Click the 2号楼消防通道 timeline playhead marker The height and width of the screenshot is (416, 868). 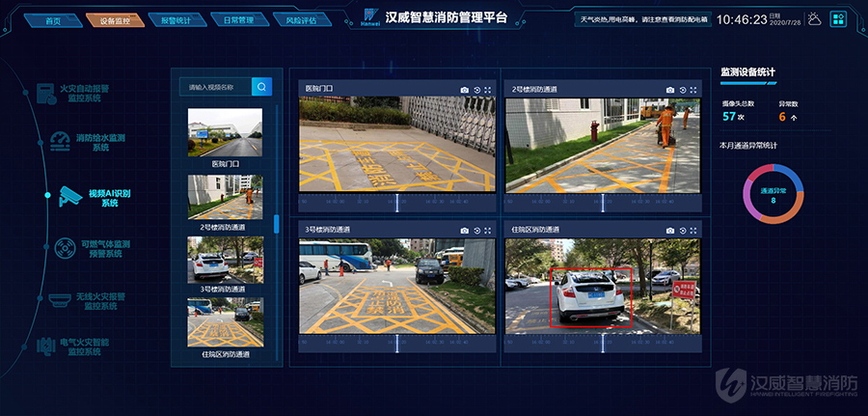603,203
